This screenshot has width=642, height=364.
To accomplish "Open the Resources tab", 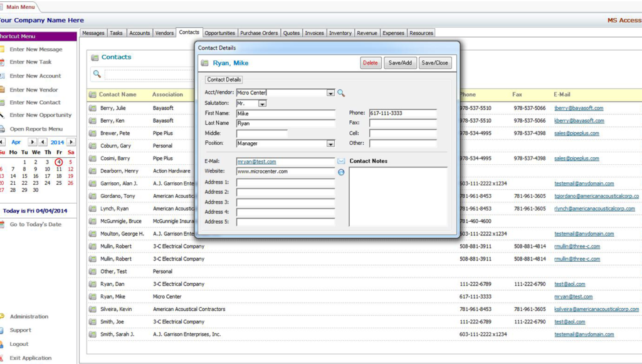I will click(421, 33).
